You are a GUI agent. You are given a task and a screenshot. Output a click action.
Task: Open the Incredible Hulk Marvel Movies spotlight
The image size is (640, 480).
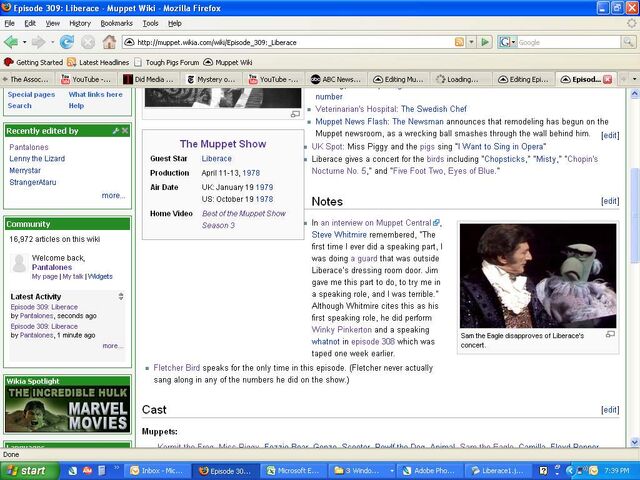click(x=68, y=409)
